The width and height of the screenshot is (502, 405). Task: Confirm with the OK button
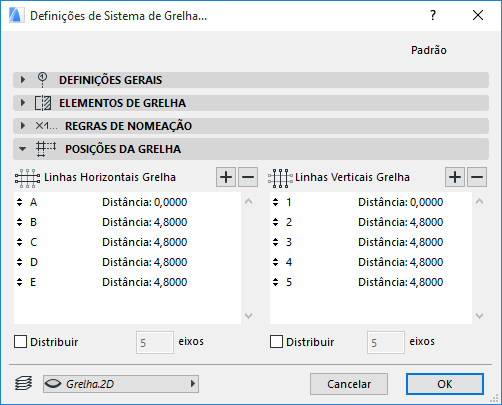point(445,384)
